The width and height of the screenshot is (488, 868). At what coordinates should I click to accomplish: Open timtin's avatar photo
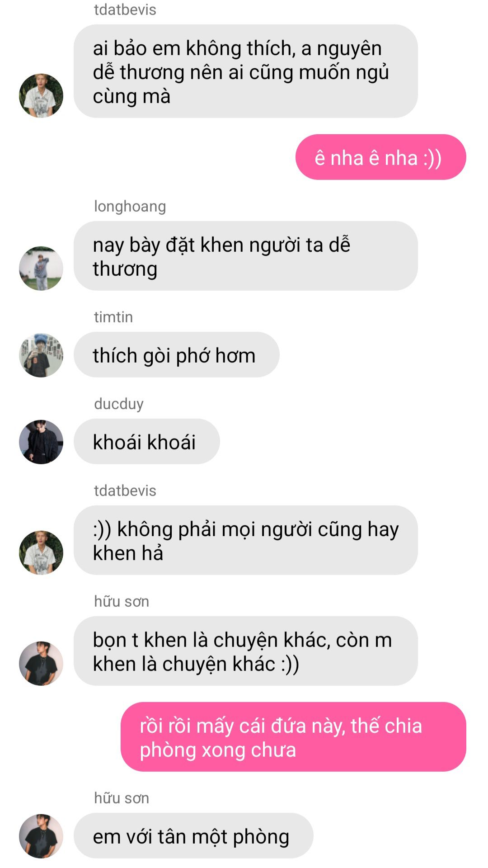pos(41,355)
